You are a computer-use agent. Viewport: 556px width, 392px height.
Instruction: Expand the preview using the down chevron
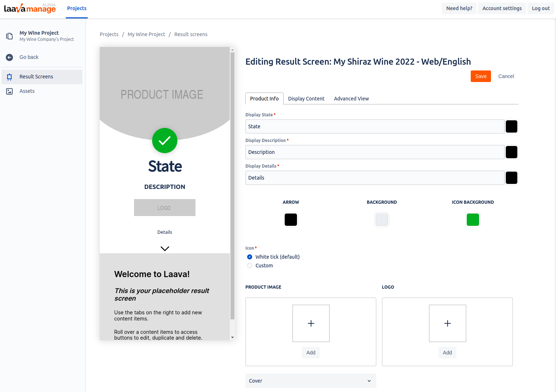pyautogui.click(x=165, y=249)
